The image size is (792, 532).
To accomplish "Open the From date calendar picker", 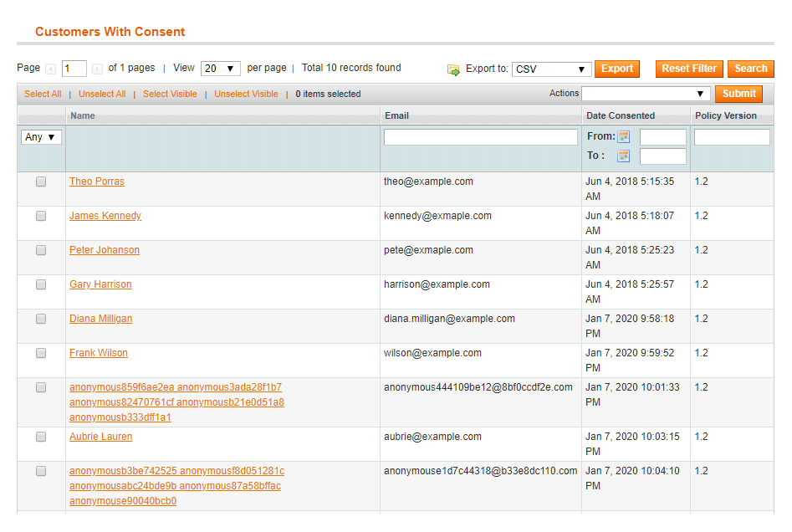I will click(623, 137).
